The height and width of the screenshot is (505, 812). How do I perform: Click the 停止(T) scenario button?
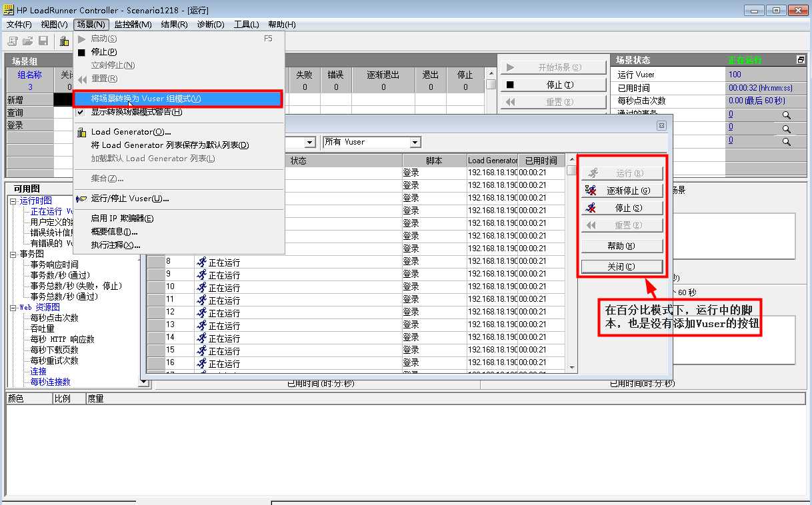553,85
